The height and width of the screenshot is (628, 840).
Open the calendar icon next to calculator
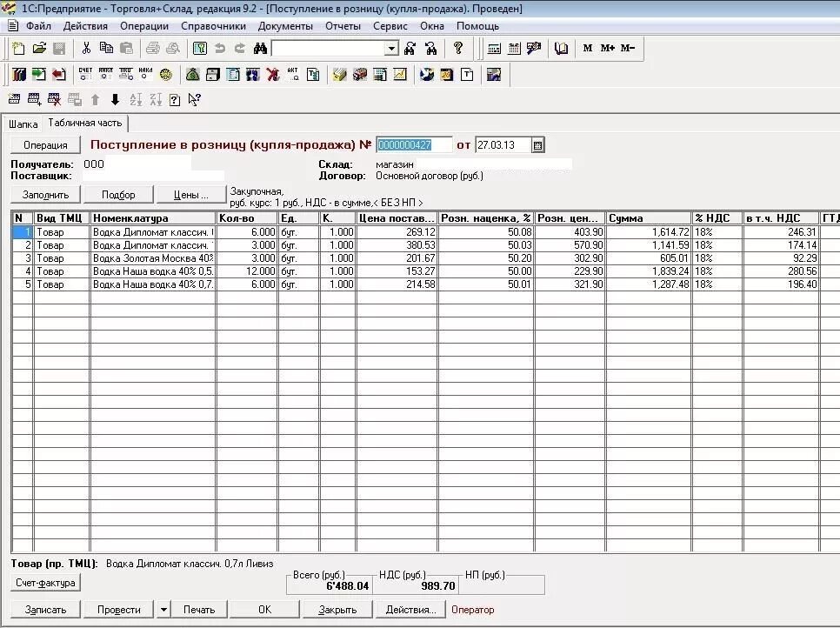[x=514, y=48]
